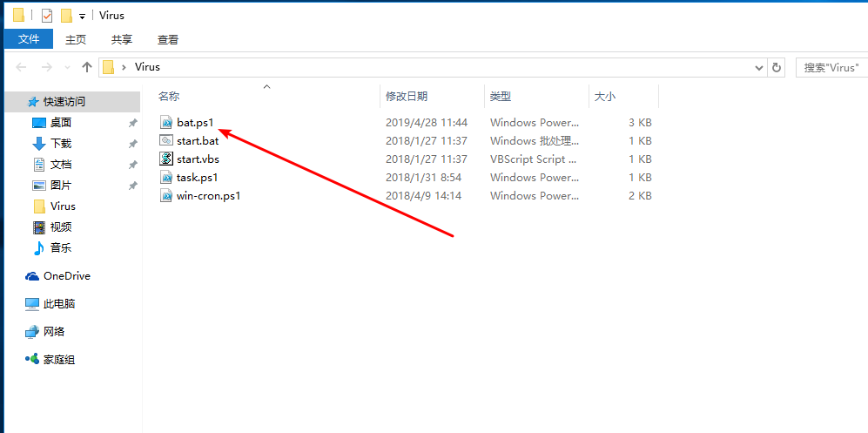Click the date 2018/4/9 14:14
The width and height of the screenshot is (868, 433).
click(x=423, y=195)
